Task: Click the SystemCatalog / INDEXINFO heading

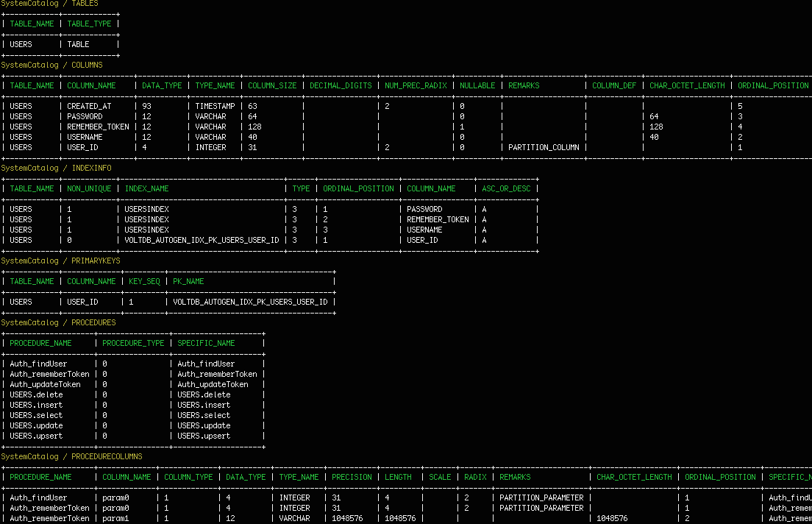Action: click(56, 168)
